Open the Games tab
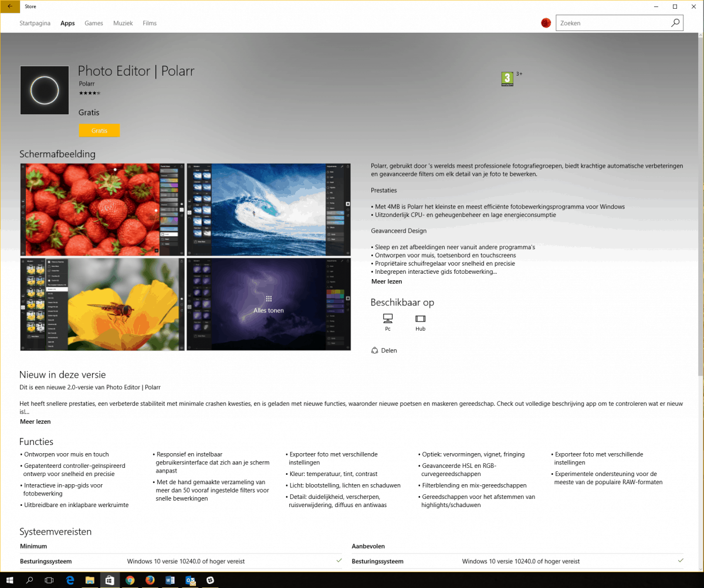This screenshot has height=588, width=704. click(94, 23)
